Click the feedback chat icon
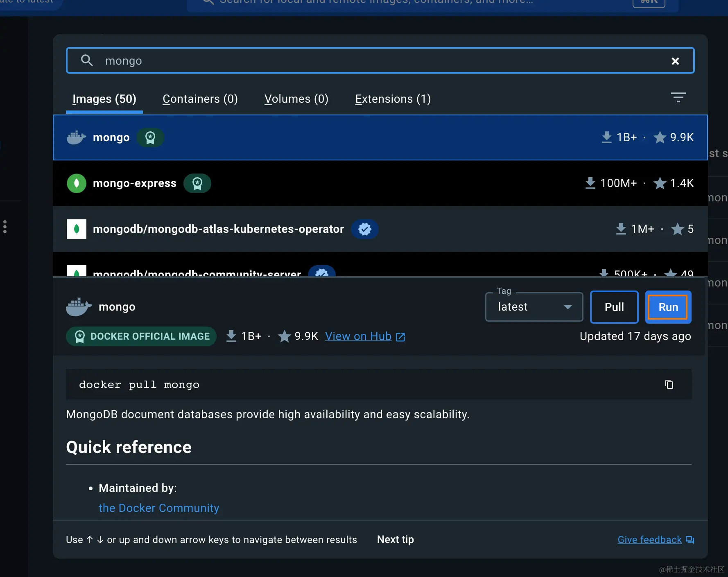This screenshot has height=577, width=728. (x=690, y=540)
